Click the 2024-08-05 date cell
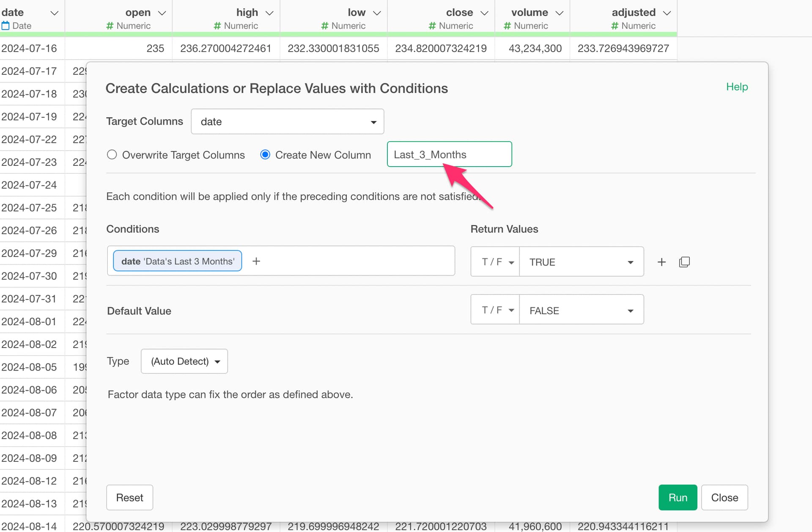This screenshot has height=532, width=812. tap(33, 367)
